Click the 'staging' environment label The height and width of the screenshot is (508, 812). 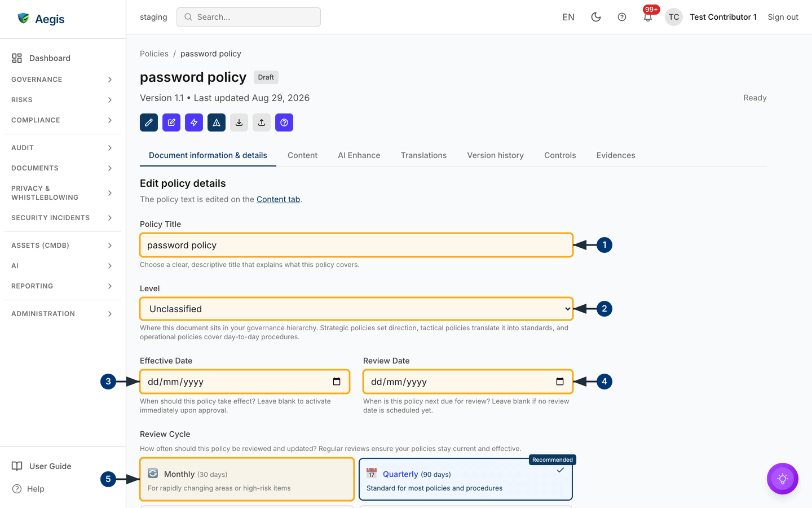[x=153, y=17]
